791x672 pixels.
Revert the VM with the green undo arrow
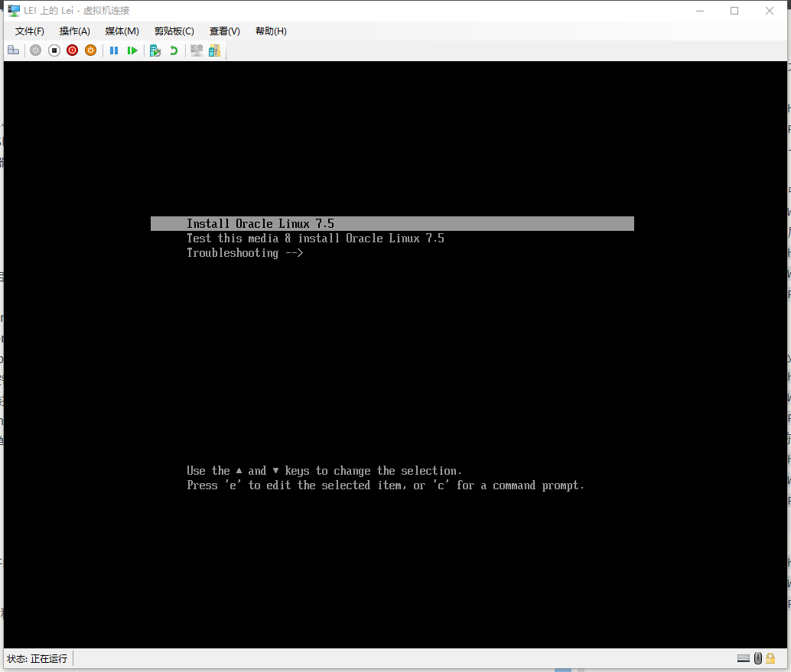[x=174, y=50]
